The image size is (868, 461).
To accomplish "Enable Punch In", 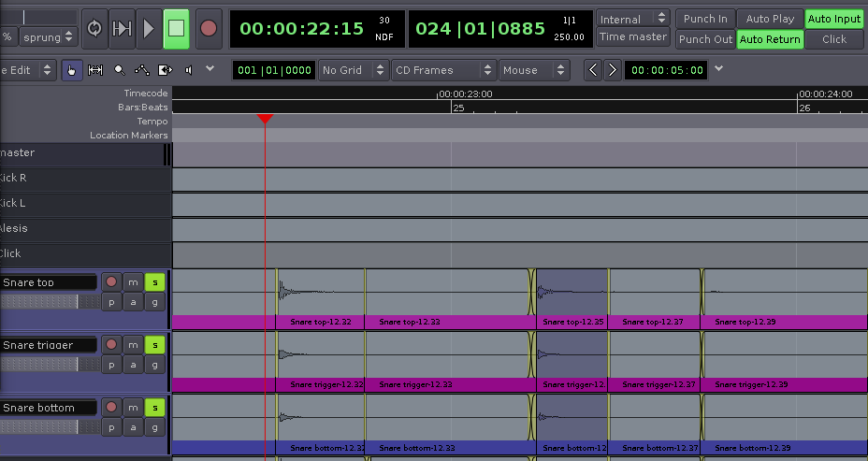I will pyautogui.click(x=705, y=19).
